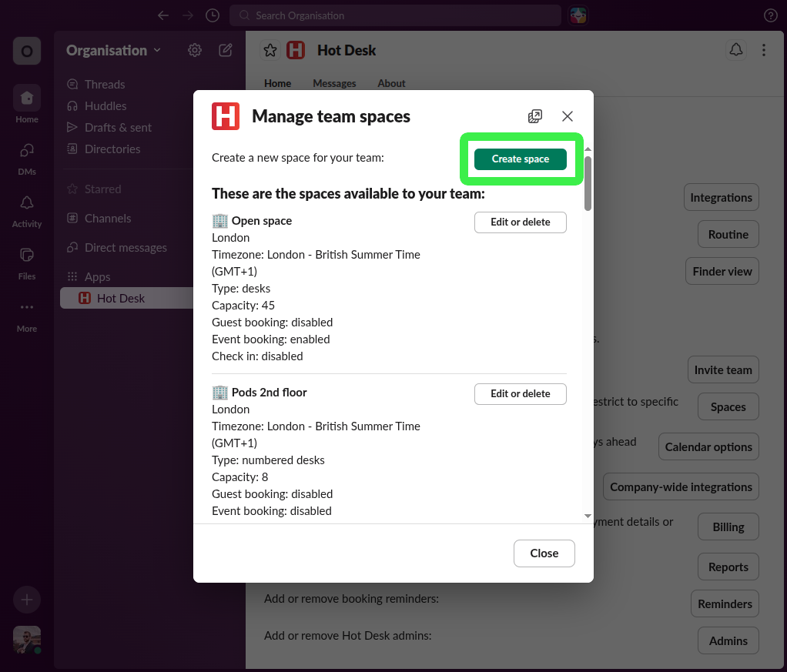Switch to the Messages tab
787x672 pixels.
[334, 83]
